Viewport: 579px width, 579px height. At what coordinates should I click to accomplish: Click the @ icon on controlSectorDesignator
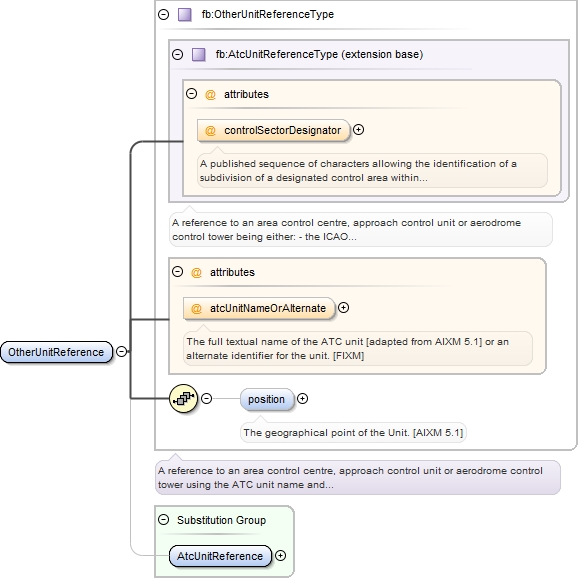click(x=210, y=130)
